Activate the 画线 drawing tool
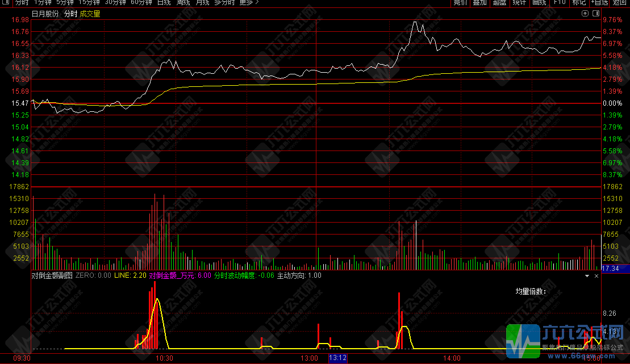This screenshot has width=630, height=364. (x=539, y=3)
